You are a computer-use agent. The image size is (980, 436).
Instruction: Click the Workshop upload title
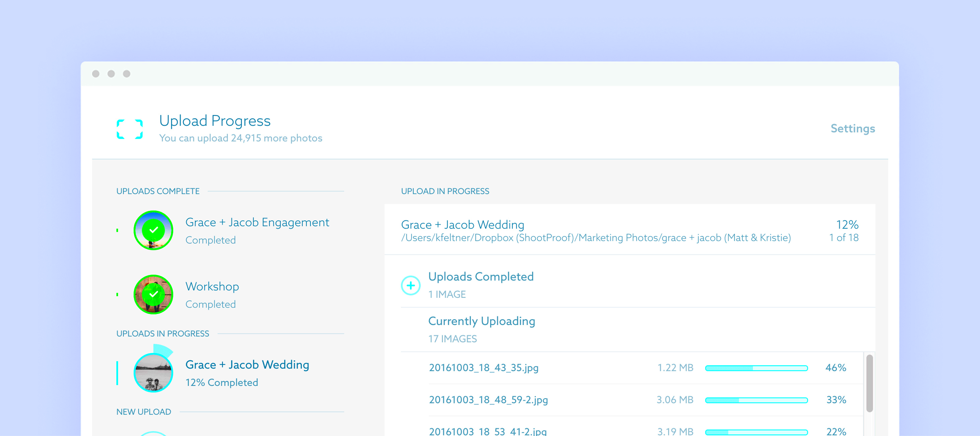pos(212,286)
